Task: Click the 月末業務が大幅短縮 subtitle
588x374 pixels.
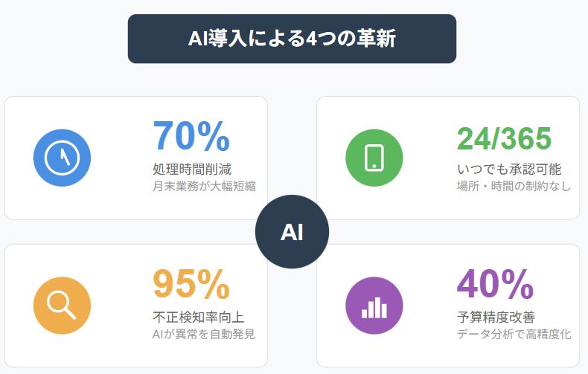Action: point(204,186)
